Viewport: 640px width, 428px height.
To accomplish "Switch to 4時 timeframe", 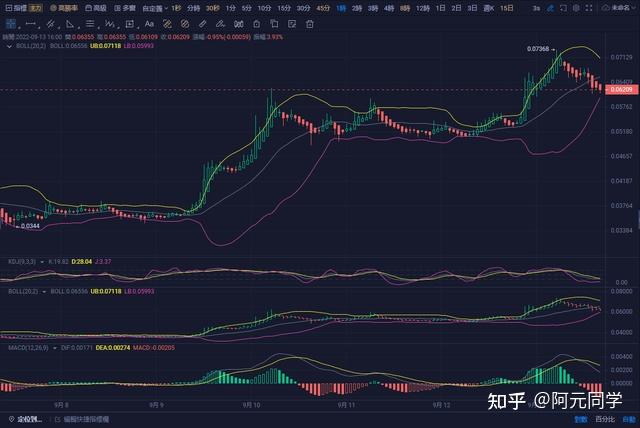I will point(389,8).
